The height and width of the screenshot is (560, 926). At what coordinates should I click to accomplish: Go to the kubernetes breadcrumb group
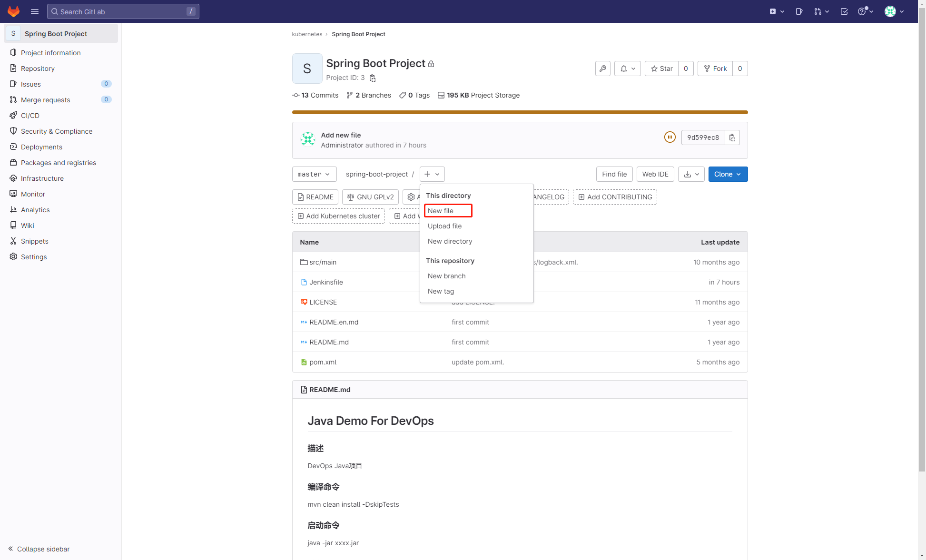point(307,34)
